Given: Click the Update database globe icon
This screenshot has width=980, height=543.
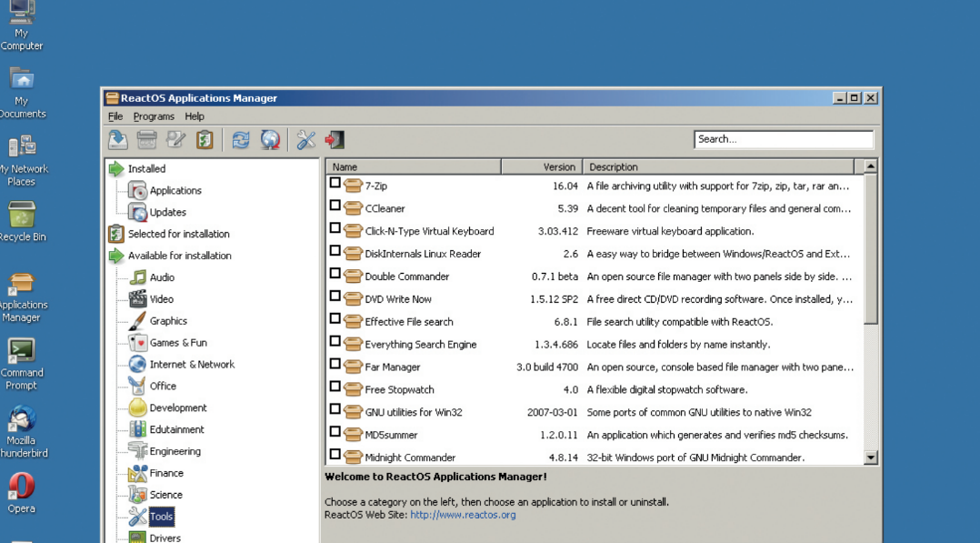Looking at the screenshot, I should coord(269,139).
